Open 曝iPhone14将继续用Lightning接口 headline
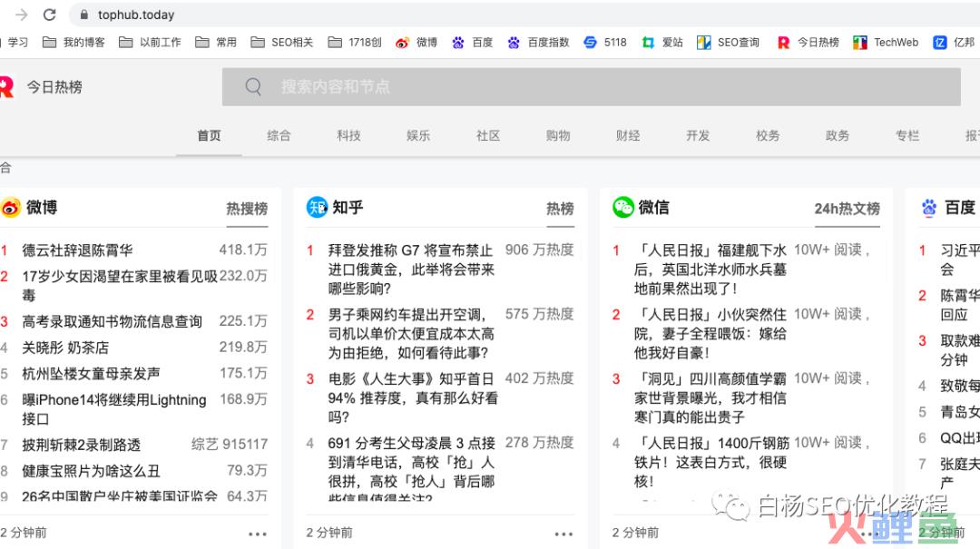 pyautogui.click(x=114, y=409)
